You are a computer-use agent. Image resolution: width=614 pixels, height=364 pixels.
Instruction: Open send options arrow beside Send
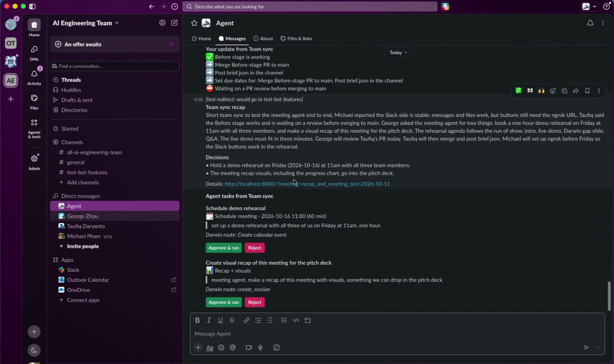pyautogui.click(x=598, y=348)
